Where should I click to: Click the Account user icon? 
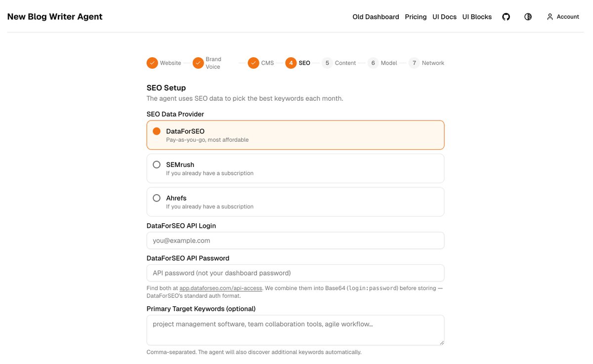tap(550, 17)
